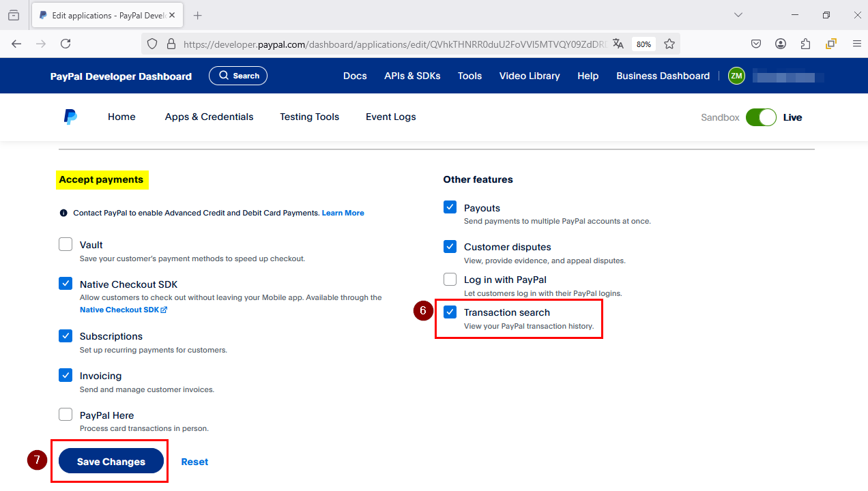Show site security lock info
Image resolution: width=868 pixels, height=491 pixels.
171,44
